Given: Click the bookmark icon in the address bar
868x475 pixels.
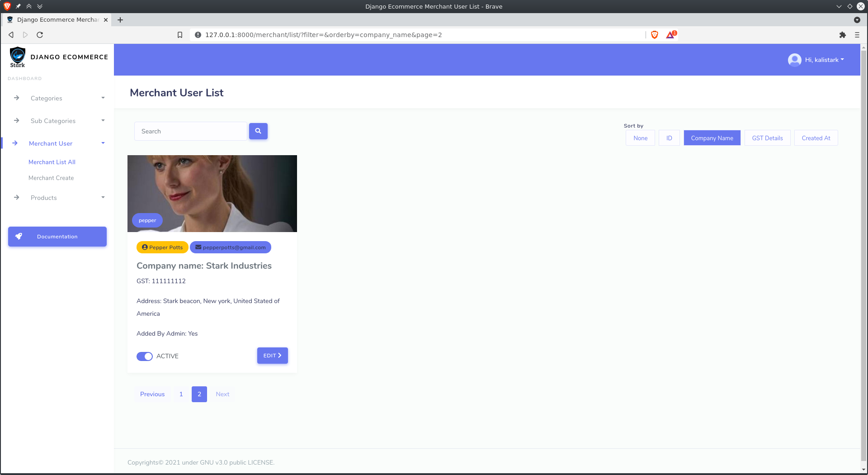Looking at the screenshot, I should 180,34.
